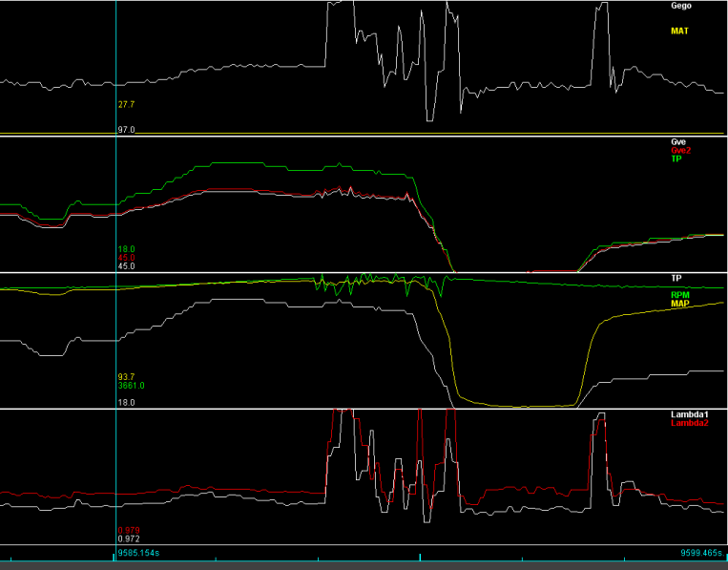
Task: Click the 97.0 Gego value readout
Action: (125, 129)
